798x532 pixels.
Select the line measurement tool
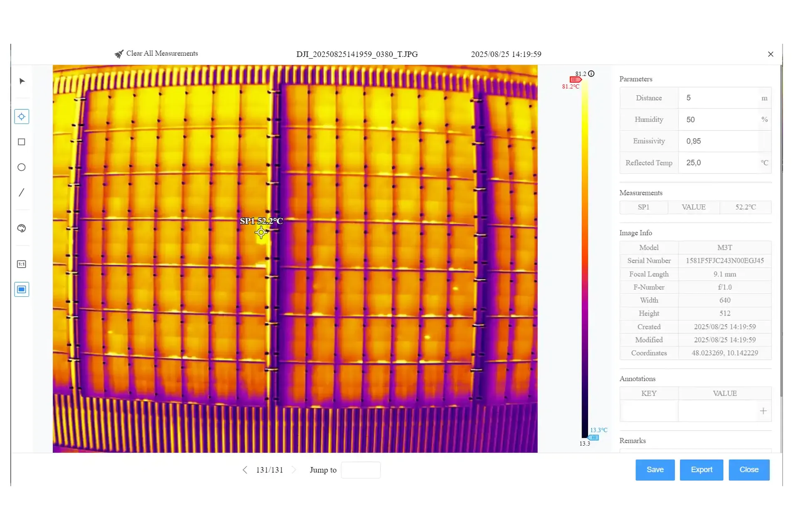point(22,192)
